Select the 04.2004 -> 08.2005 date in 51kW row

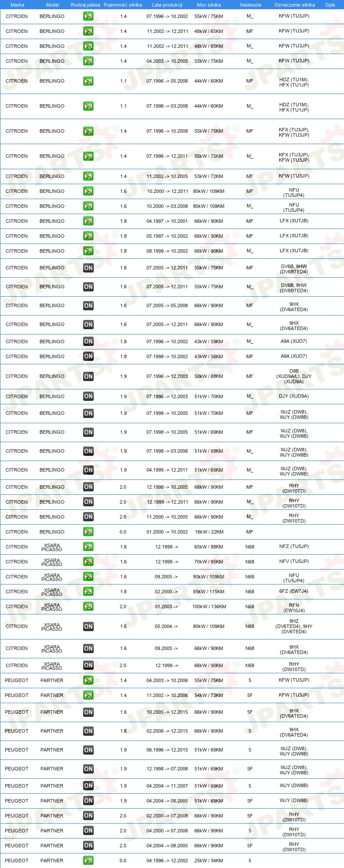point(167,801)
